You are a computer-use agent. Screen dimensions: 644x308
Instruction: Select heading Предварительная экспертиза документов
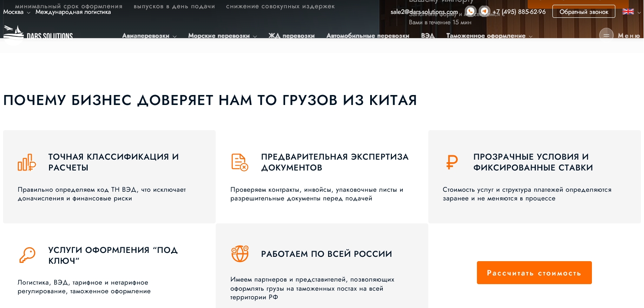335,162
